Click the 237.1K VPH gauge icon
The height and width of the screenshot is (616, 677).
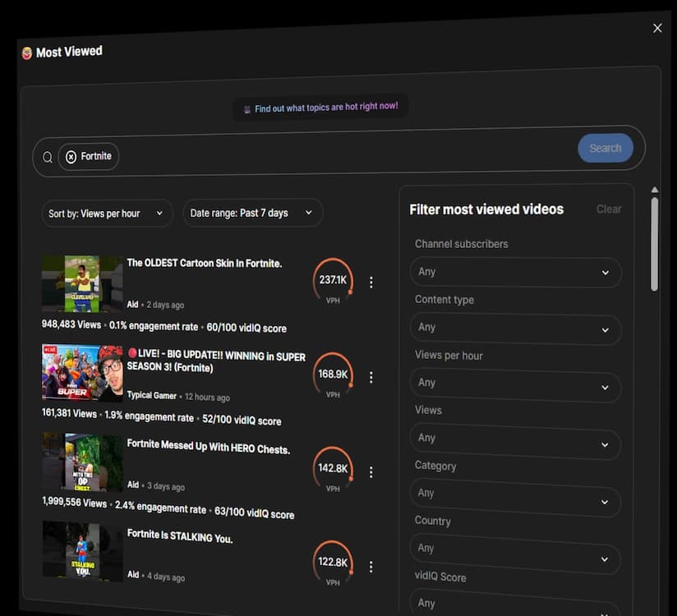click(x=333, y=279)
